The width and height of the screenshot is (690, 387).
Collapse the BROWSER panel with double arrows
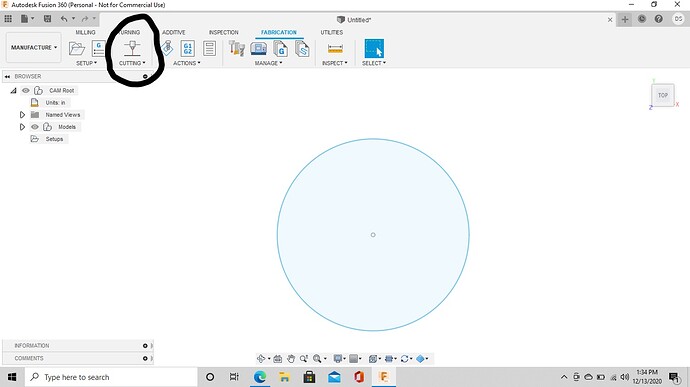pos(7,76)
